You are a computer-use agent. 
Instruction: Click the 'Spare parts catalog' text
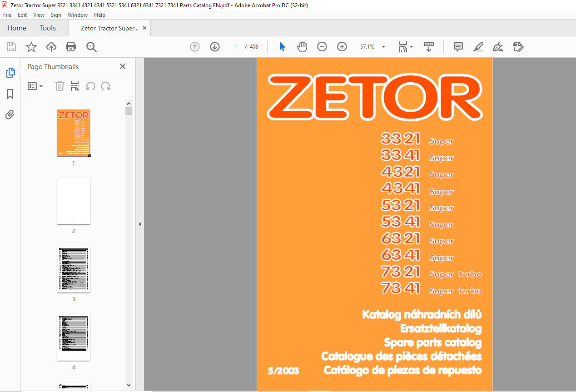432,342
